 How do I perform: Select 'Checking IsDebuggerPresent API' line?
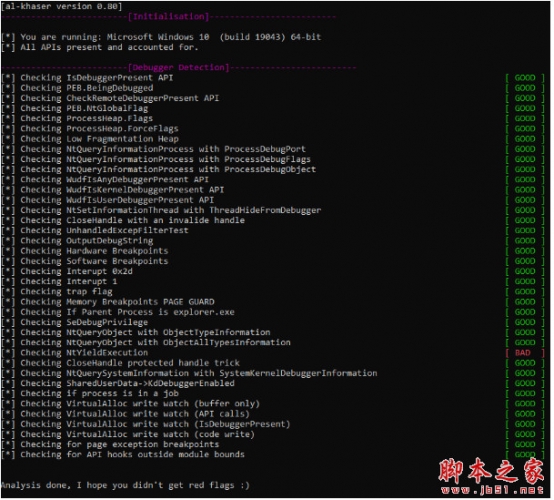coord(87,78)
